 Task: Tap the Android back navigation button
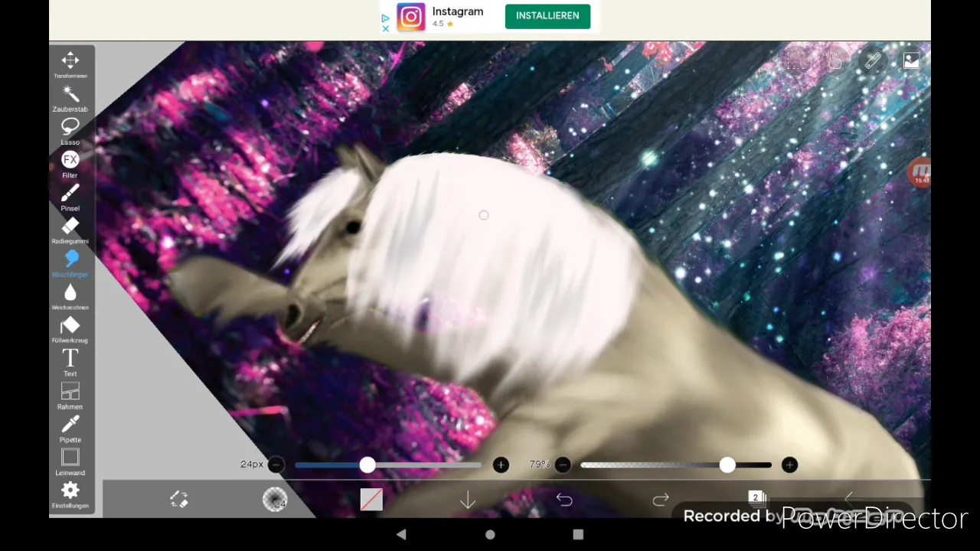pyautogui.click(x=401, y=534)
